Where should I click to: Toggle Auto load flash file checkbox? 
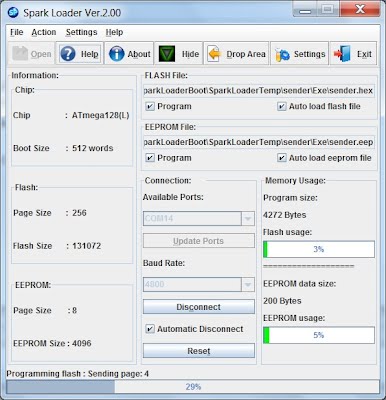(x=282, y=106)
